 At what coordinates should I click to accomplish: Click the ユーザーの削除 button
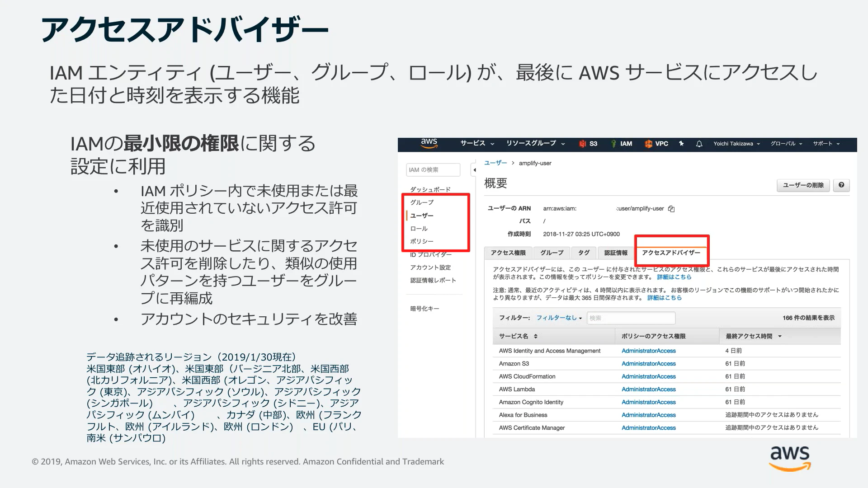point(803,185)
